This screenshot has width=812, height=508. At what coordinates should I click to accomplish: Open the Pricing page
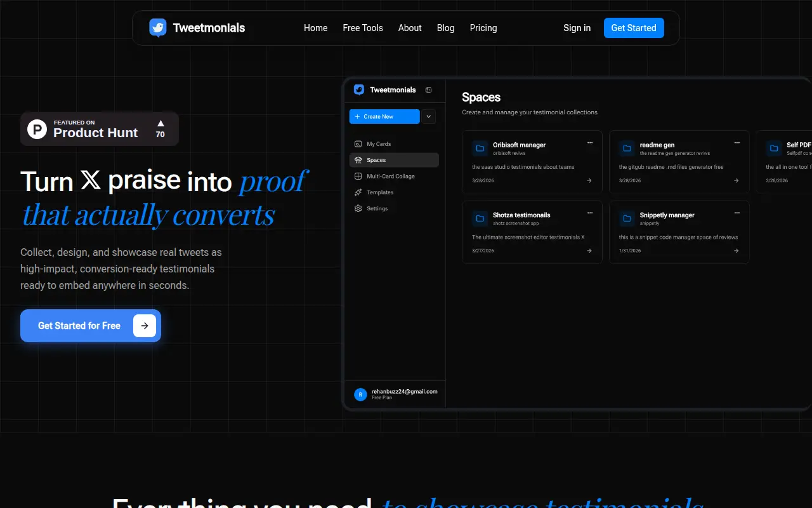(x=483, y=28)
